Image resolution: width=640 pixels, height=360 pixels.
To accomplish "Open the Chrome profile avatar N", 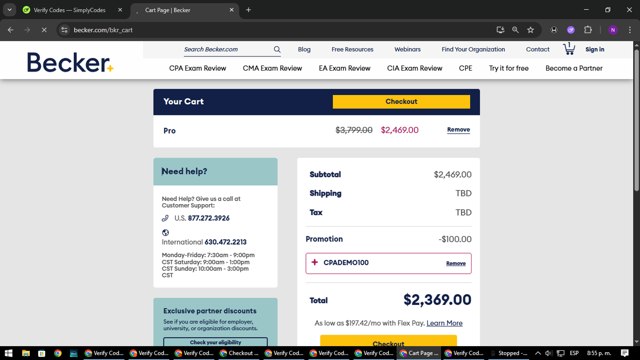I will (x=613, y=30).
